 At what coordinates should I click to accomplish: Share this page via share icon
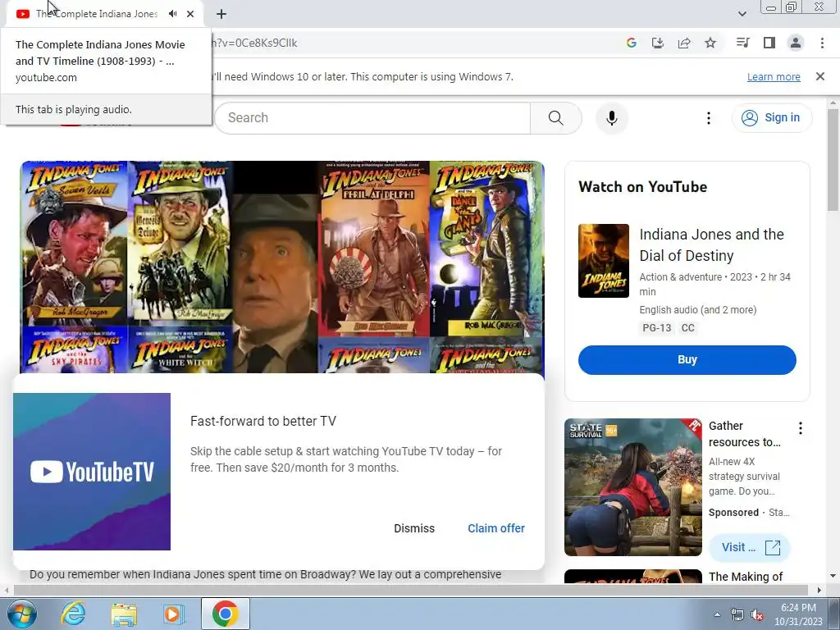[684, 43]
